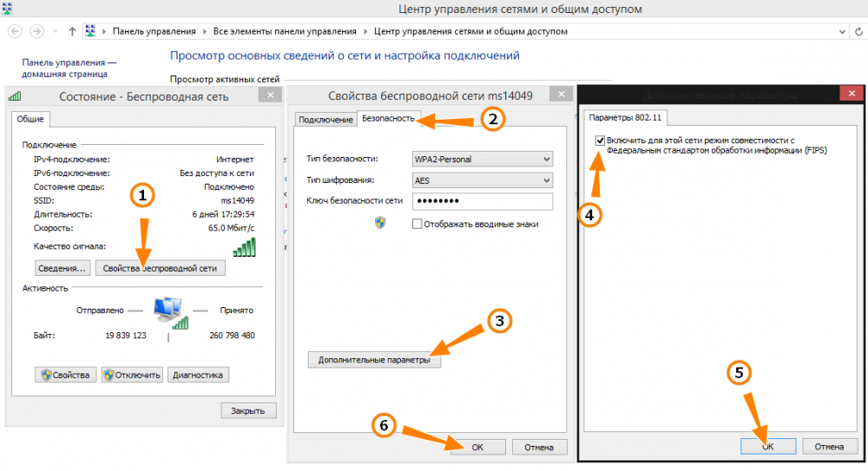Click the network security key field
Viewport: 868px width, 471px height.
(x=482, y=201)
